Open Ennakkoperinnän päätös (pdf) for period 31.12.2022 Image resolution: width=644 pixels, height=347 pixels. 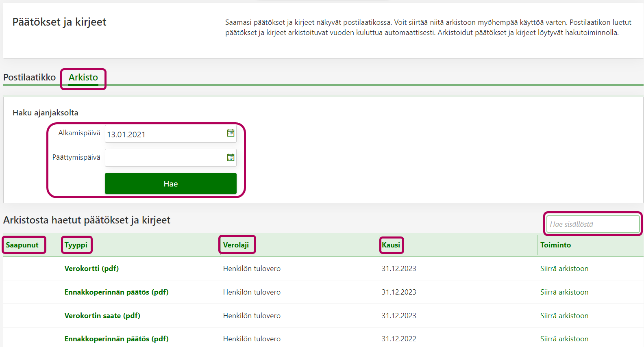point(116,339)
